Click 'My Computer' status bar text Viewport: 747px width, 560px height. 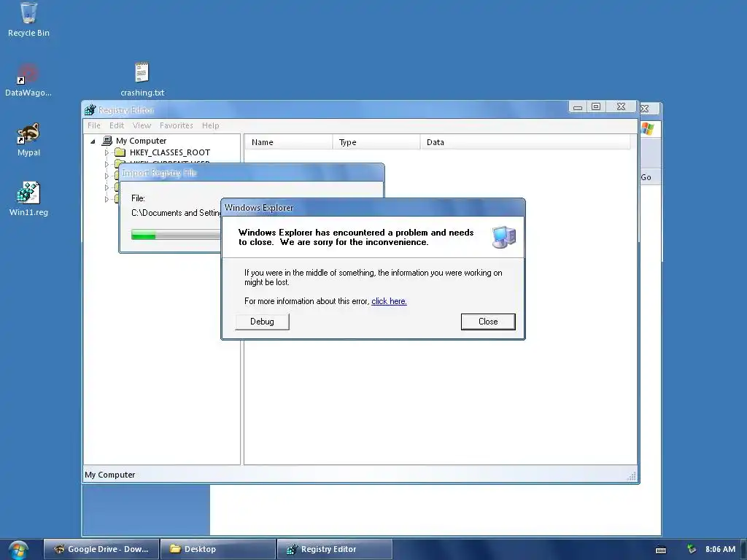(x=110, y=475)
